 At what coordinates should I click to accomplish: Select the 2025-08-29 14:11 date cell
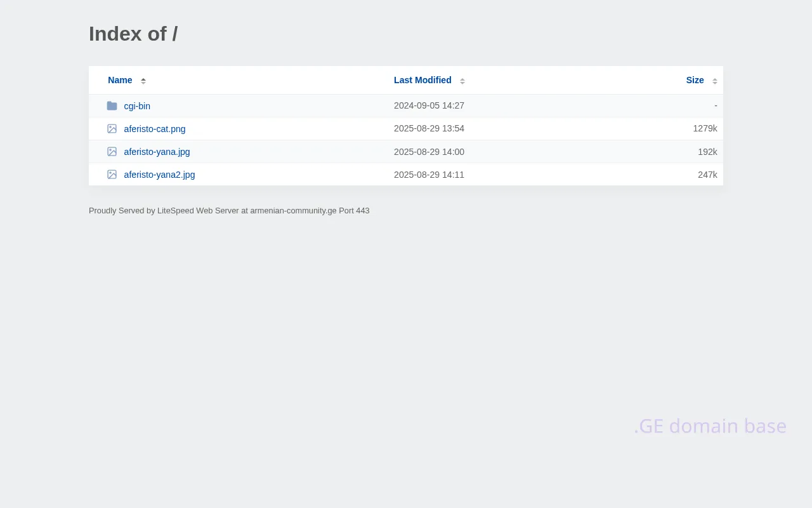[429, 175]
